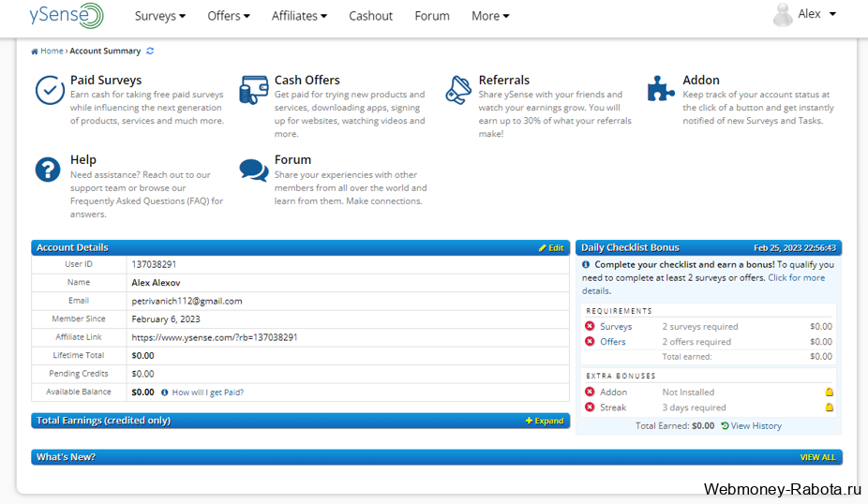Click the 'Not Installed' addon status
Image resolution: width=868 pixels, height=504 pixels.
pyautogui.click(x=688, y=393)
